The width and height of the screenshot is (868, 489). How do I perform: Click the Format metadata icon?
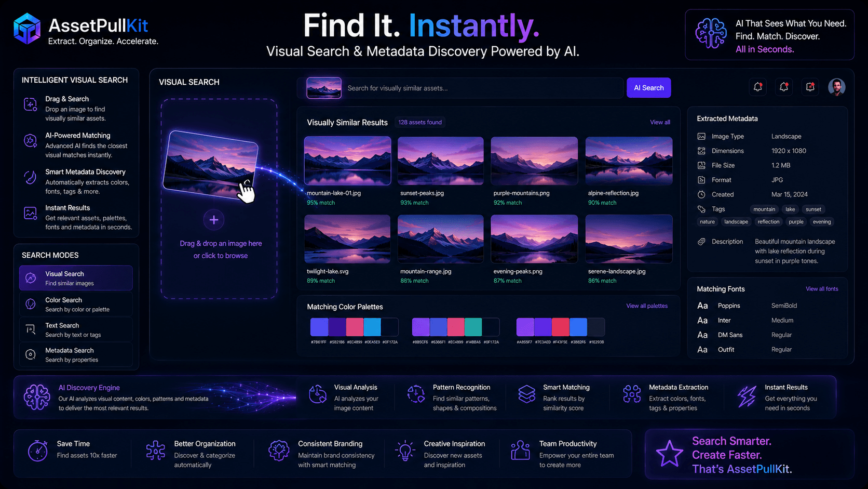[x=701, y=180]
